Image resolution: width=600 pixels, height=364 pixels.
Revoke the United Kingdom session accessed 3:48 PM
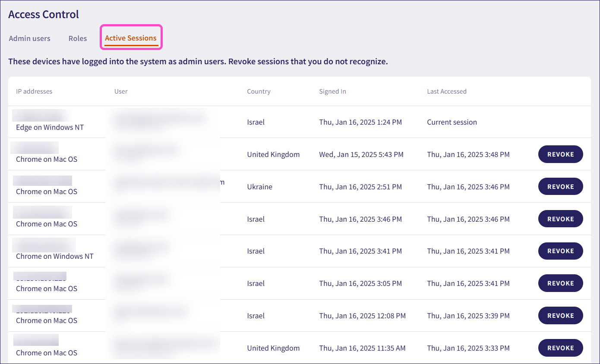(560, 154)
